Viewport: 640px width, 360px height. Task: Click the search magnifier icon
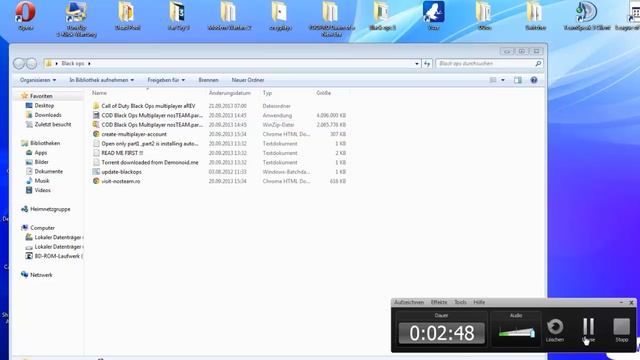click(538, 64)
